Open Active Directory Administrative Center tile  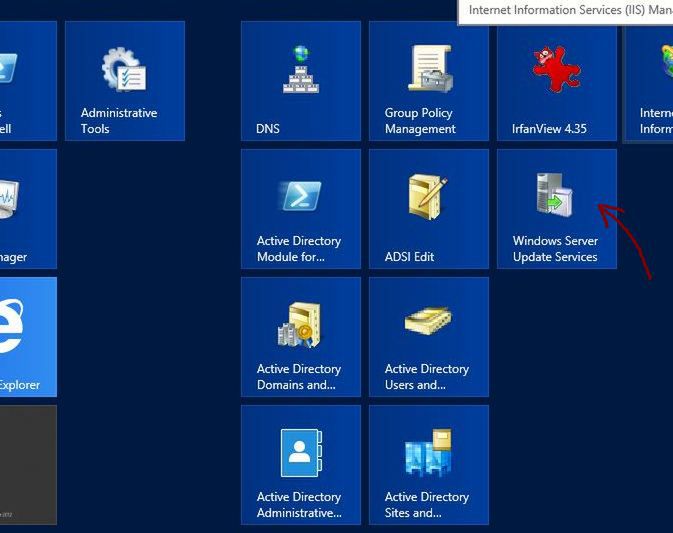[x=301, y=465]
